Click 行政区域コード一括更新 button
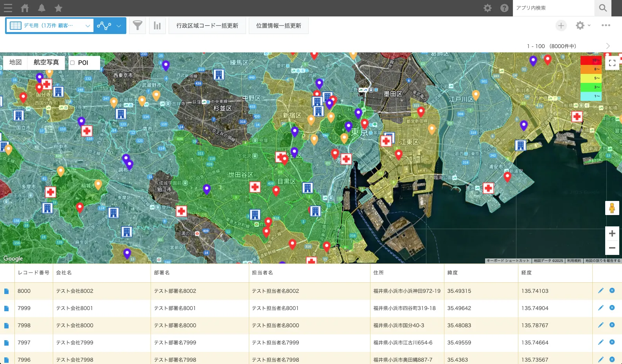 (207, 26)
